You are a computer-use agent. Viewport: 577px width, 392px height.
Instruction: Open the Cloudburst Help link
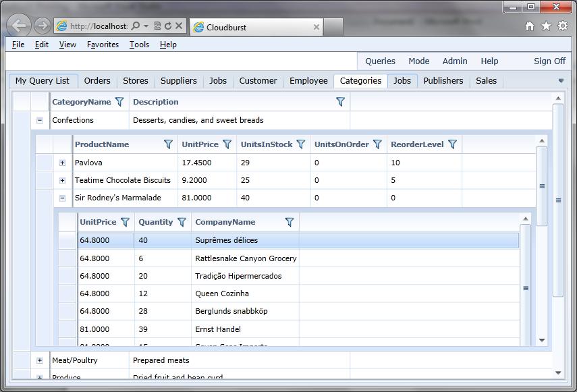pos(489,61)
